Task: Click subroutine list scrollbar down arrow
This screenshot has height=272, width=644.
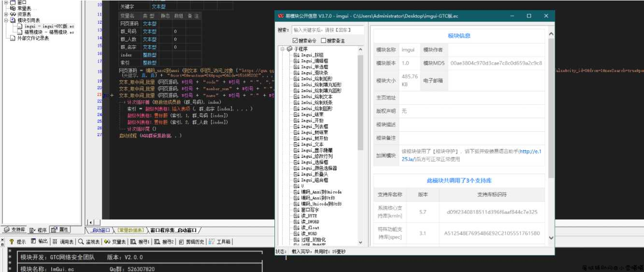Action: (x=360, y=243)
